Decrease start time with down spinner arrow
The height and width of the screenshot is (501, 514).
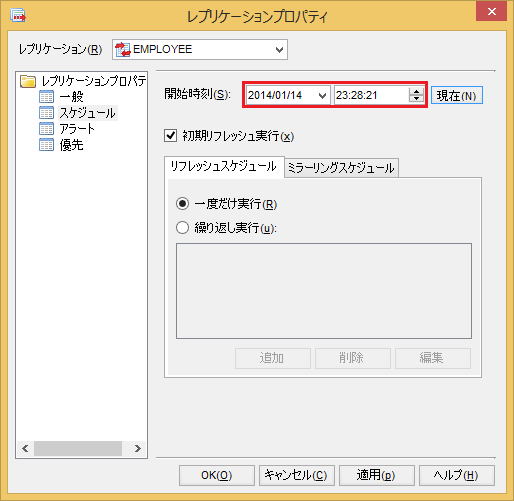(x=416, y=99)
